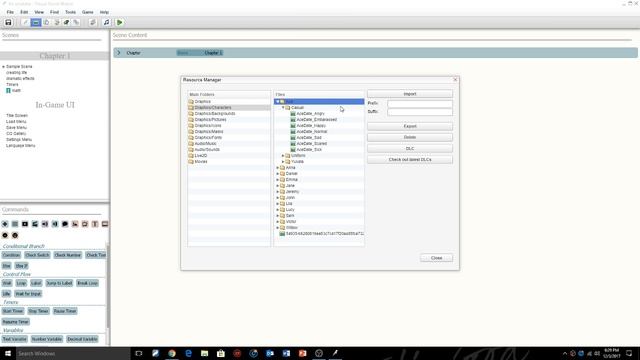
Task: Expand the Emma folder
Action: click(x=278, y=180)
